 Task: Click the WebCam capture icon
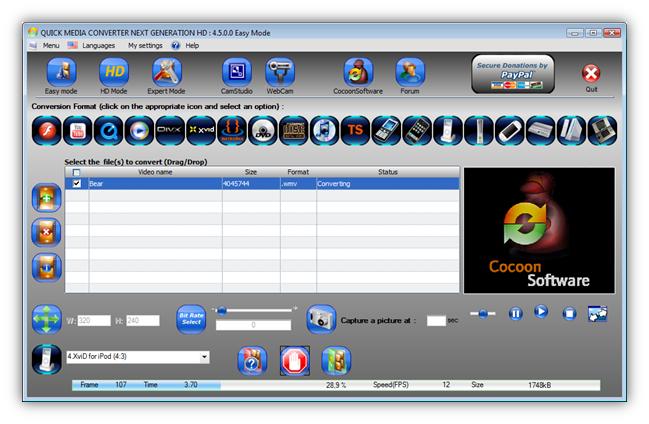coord(280,73)
